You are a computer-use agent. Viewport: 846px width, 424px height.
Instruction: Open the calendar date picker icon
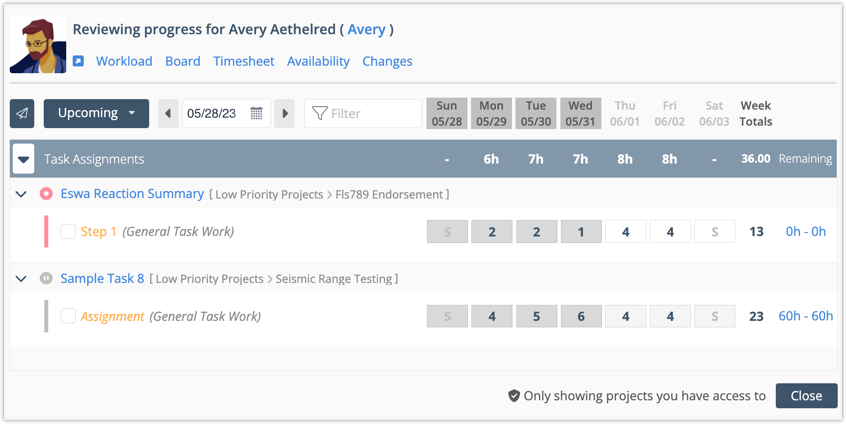pyautogui.click(x=257, y=113)
